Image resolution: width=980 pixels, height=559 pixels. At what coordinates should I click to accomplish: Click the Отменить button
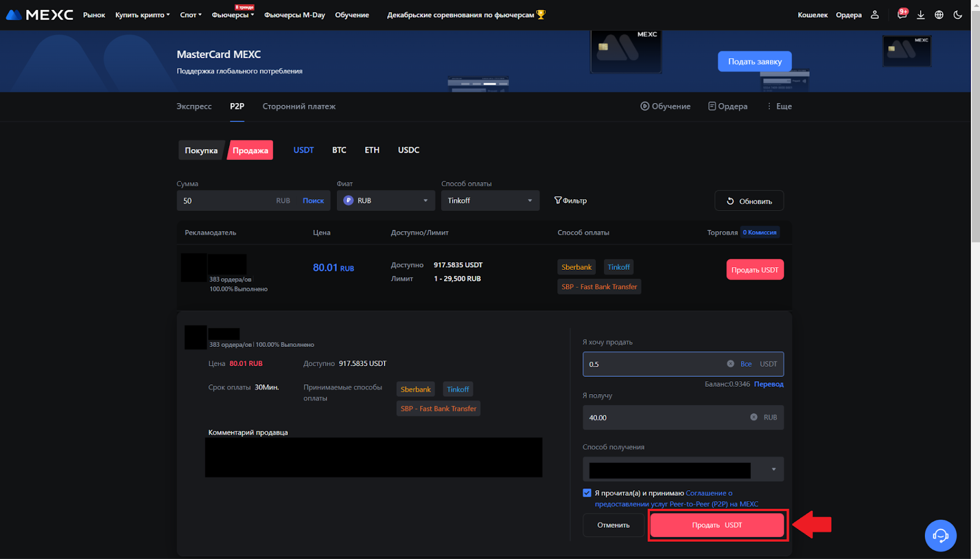coord(614,525)
